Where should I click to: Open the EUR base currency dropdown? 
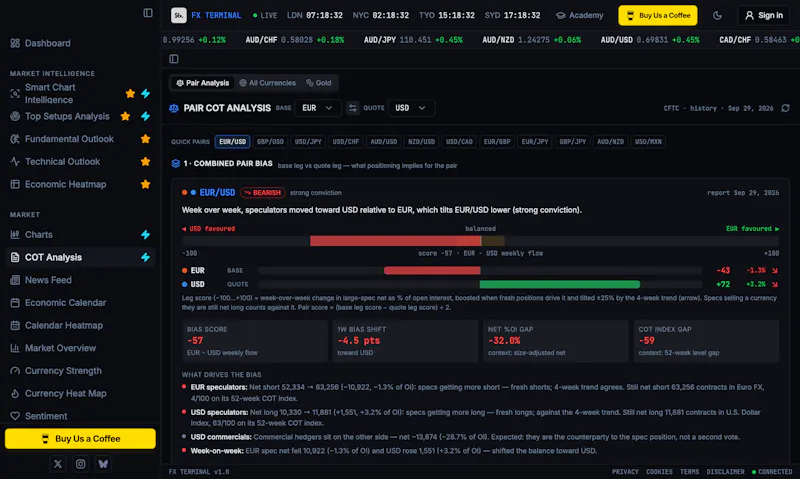pos(317,108)
